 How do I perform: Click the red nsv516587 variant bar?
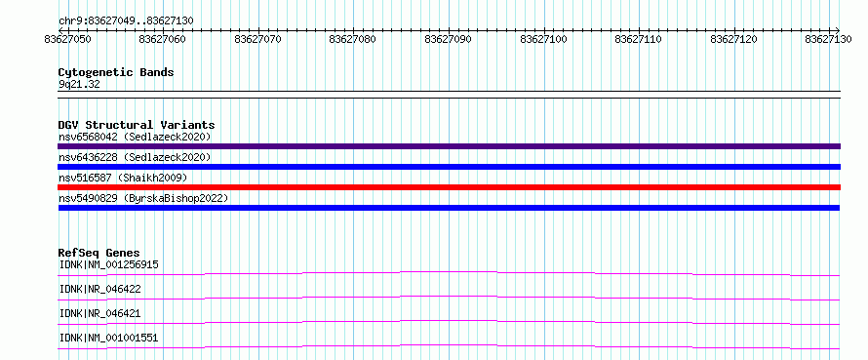[449, 187]
